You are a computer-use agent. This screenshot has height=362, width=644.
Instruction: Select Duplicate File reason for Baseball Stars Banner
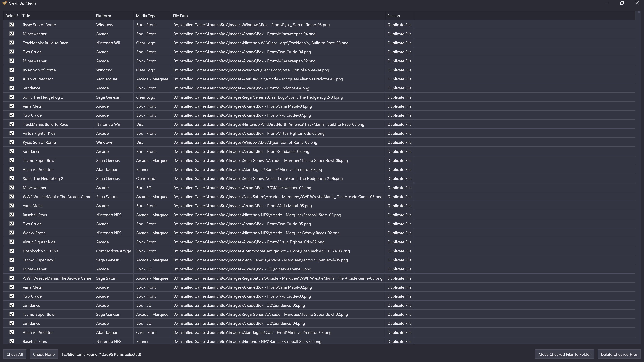[x=399, y=342]
